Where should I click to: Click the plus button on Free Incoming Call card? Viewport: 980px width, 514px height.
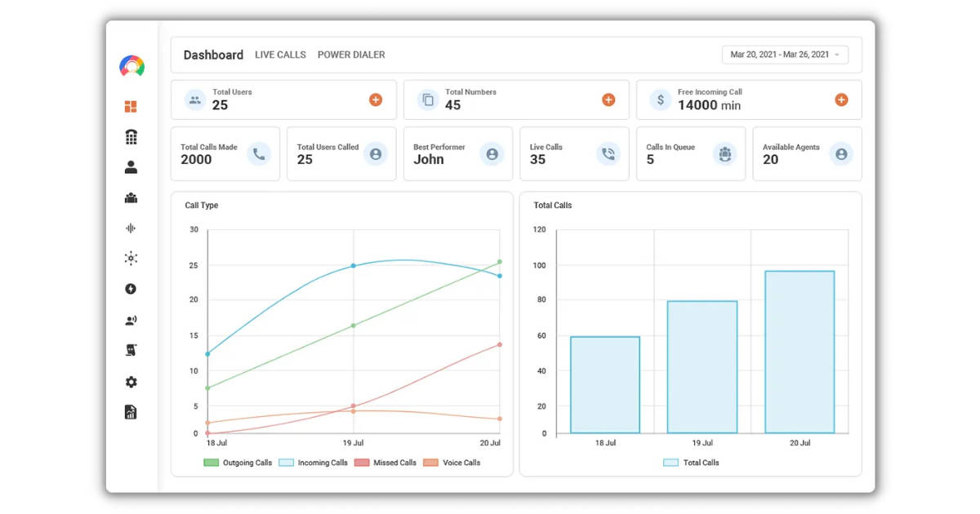841,99
